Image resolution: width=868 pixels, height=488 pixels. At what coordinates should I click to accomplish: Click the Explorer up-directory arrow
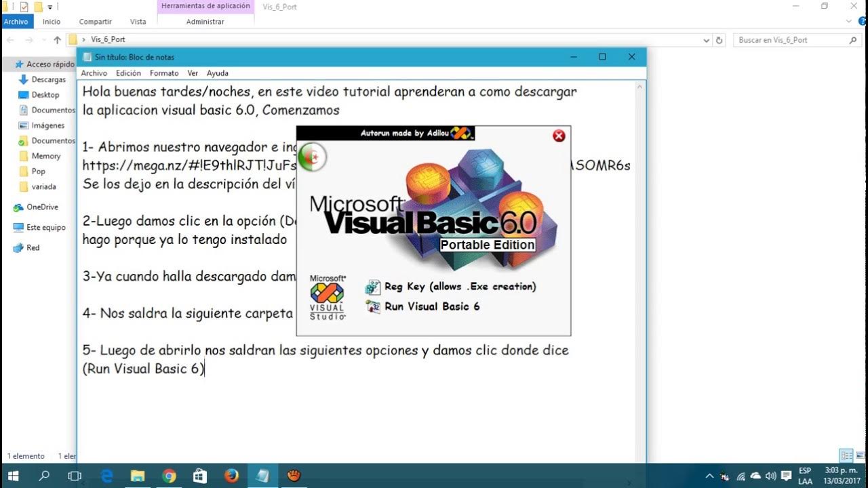click(57, 40)
